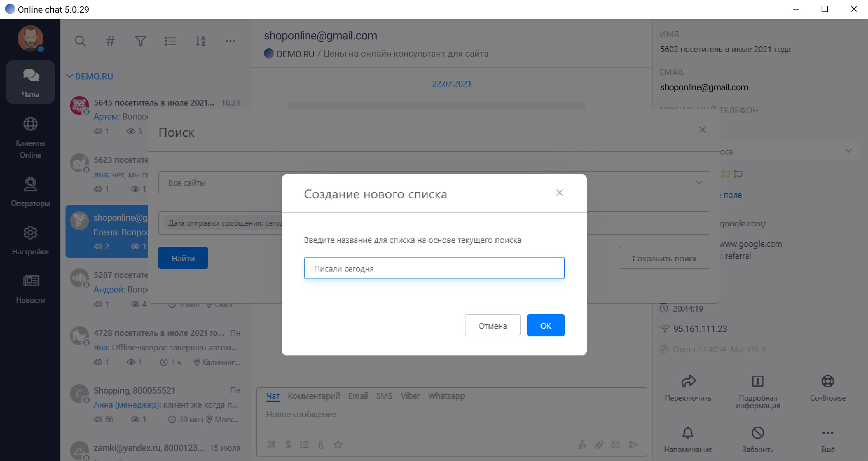Open the sort order icon
Screen dimensions: 868x461
[201, 41]
